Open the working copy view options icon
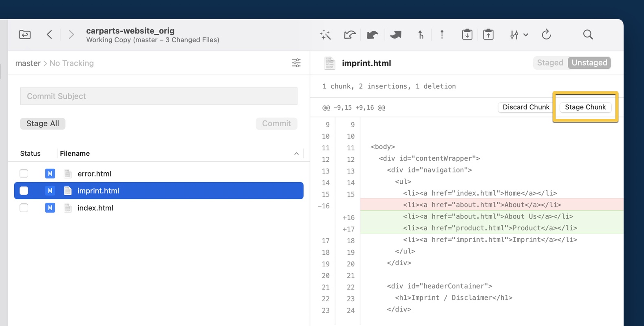This screenshot has width=644, height=326. pos(296,63)
